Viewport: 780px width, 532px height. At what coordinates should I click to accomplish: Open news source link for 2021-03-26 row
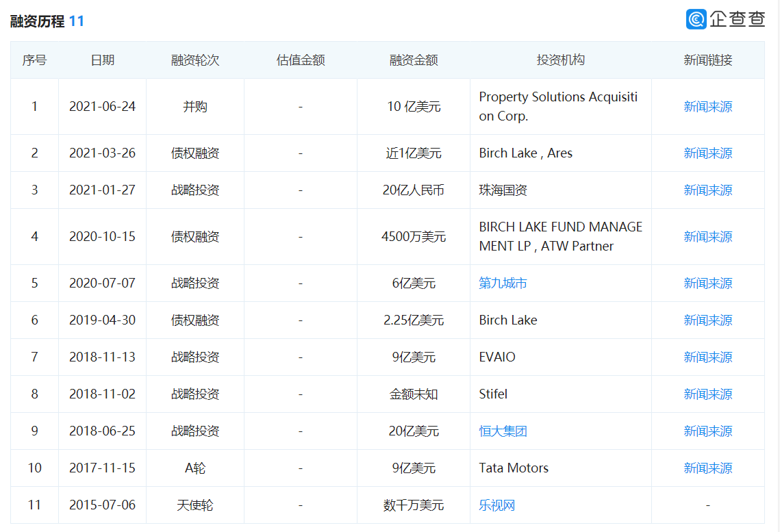pyautogui.click(x=707, y=153)
